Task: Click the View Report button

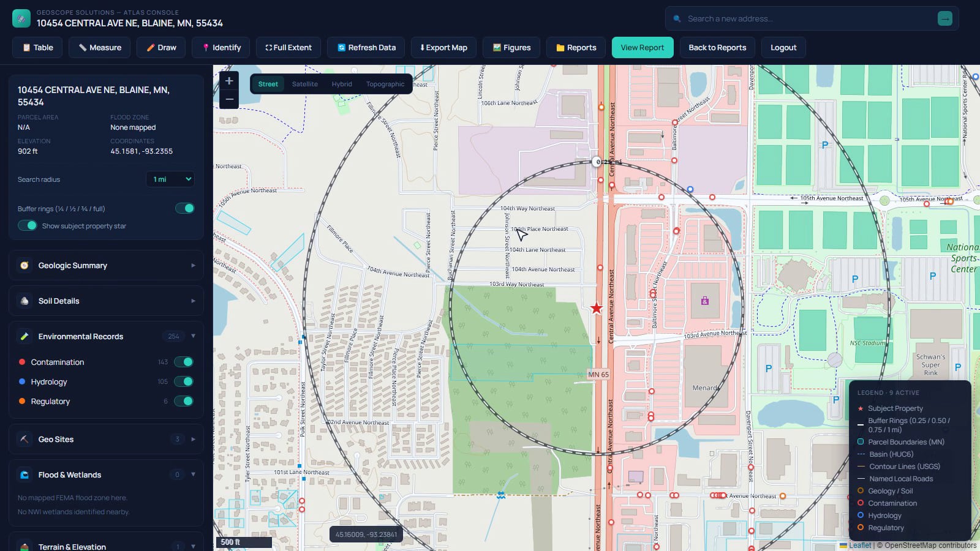Action: coord(643,47)
